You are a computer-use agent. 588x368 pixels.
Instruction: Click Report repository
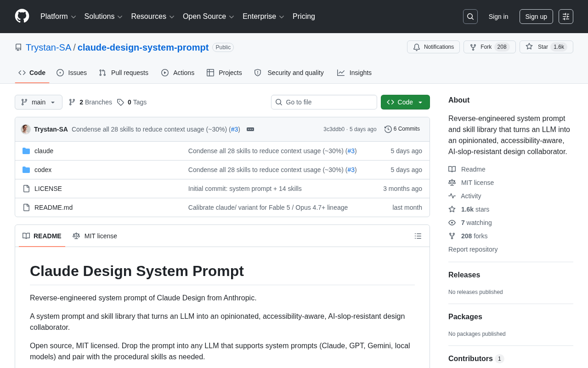[473, 249]
